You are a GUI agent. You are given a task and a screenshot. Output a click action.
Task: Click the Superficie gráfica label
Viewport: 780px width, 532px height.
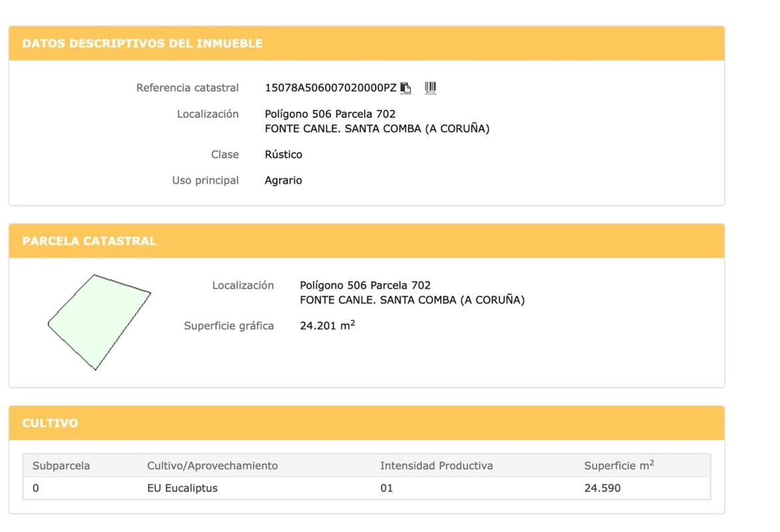[228, 326]
